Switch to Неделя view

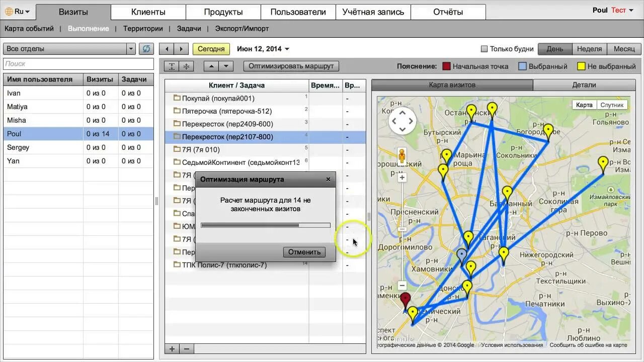coord(590,49)
